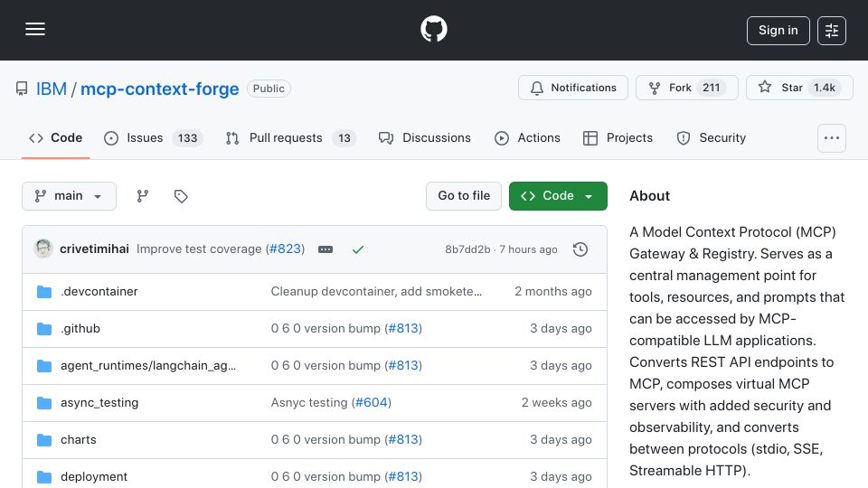Open the Projects tab

tap(618, 137)
